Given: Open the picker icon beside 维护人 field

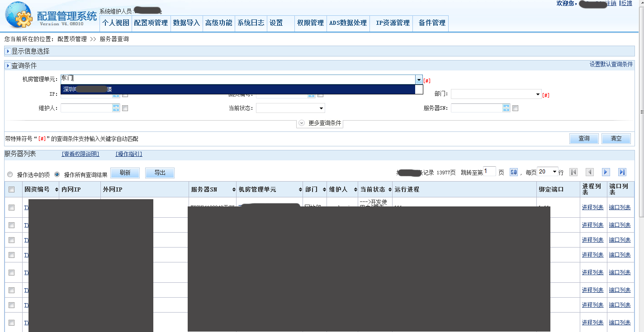Looking at the screenshot, I should pos(116,108).
